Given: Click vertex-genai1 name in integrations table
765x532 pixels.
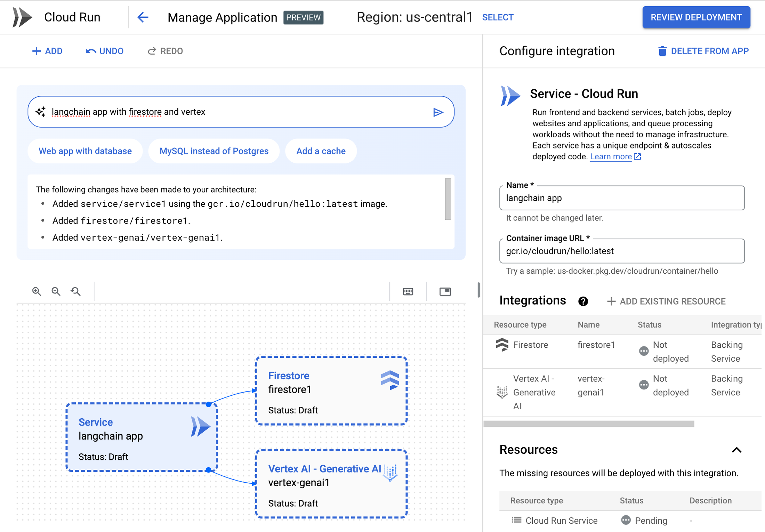Looking at the screenshot, I should [x=591, y=385].
